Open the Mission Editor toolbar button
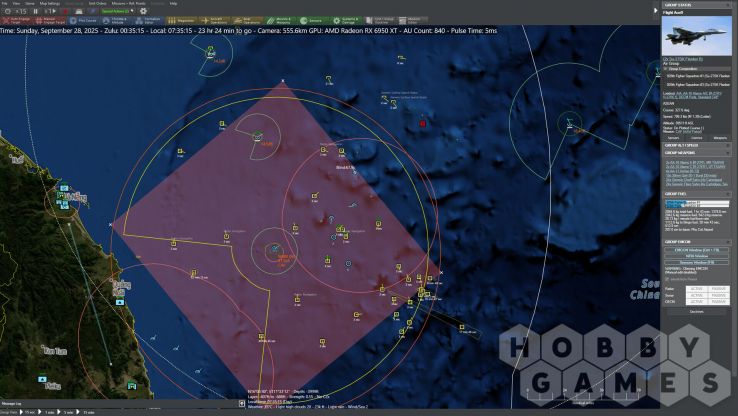Screen dimensions: 738x416 click(x=412, y=21)
